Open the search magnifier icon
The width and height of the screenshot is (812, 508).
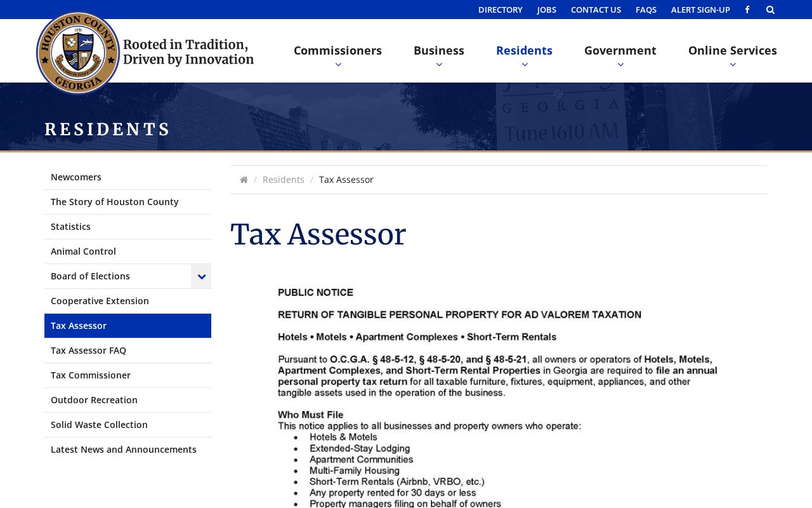pos(770,10)
